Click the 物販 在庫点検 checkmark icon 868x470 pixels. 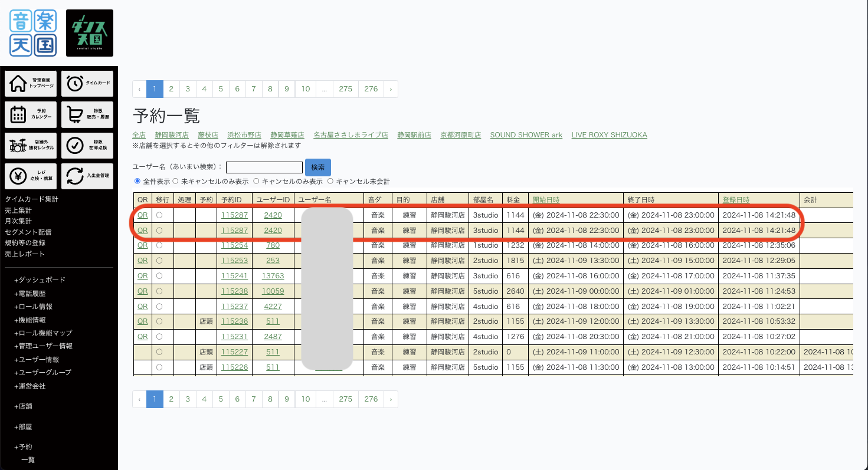tap(87, 145)
